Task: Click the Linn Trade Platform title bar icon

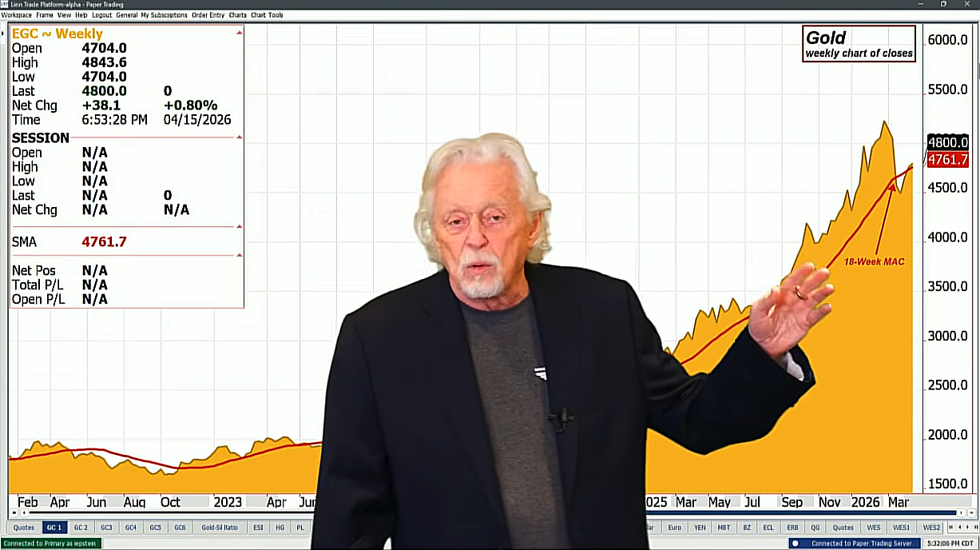Action: (x=5, y=4)
